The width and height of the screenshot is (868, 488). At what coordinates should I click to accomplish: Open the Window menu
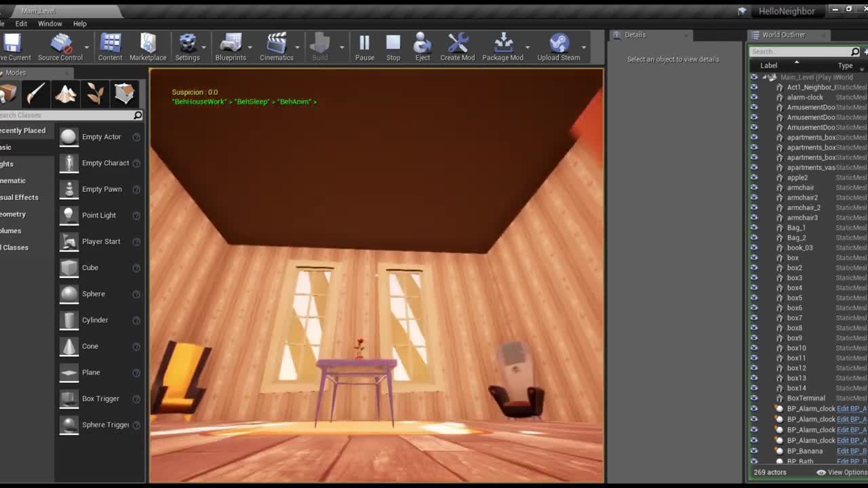[50, 23]
